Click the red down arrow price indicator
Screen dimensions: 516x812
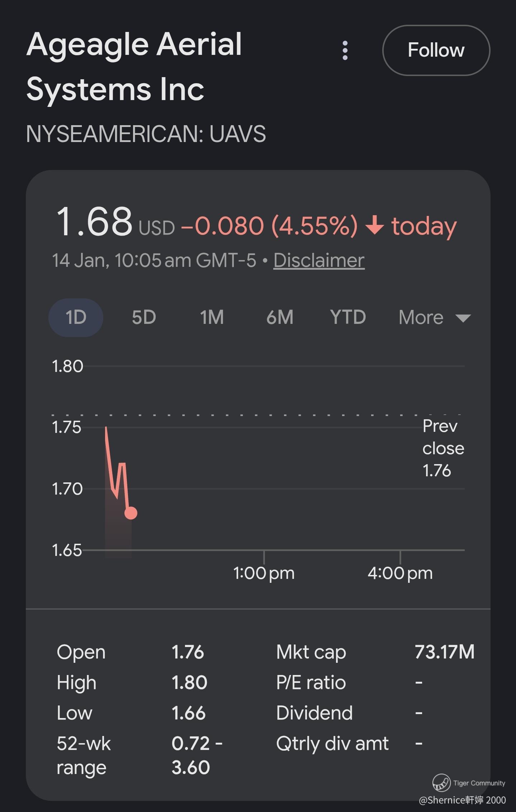pos(375,225)
